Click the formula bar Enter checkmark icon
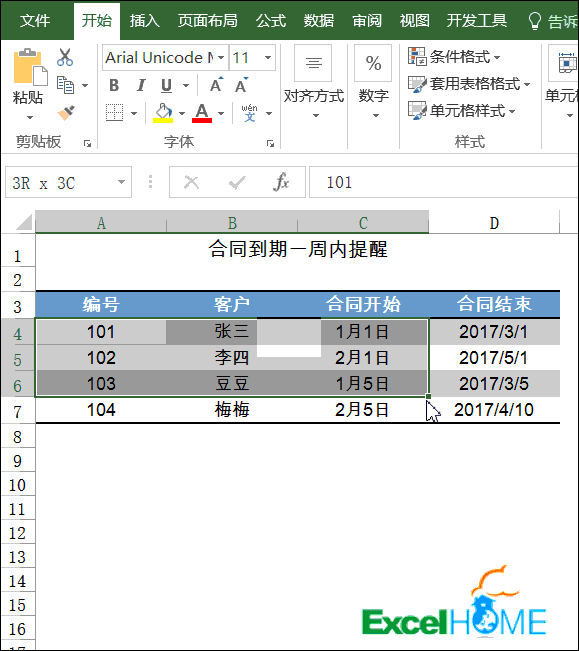This screenshot has width=579, height=651. [237, 182]
